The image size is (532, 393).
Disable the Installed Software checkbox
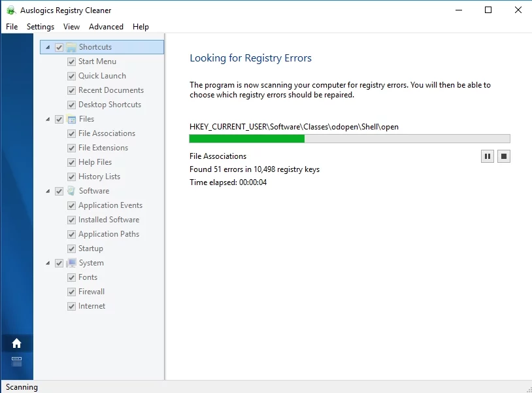coord(71,220)
